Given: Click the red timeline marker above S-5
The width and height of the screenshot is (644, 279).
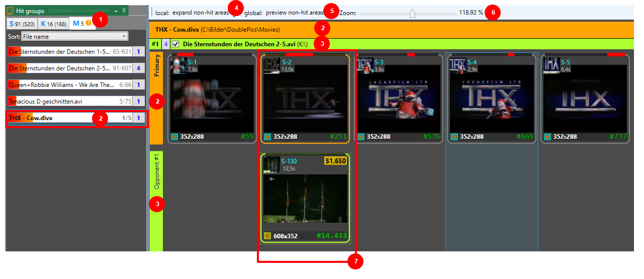Looking at the screenshot, I should click(x=616, y=54).
